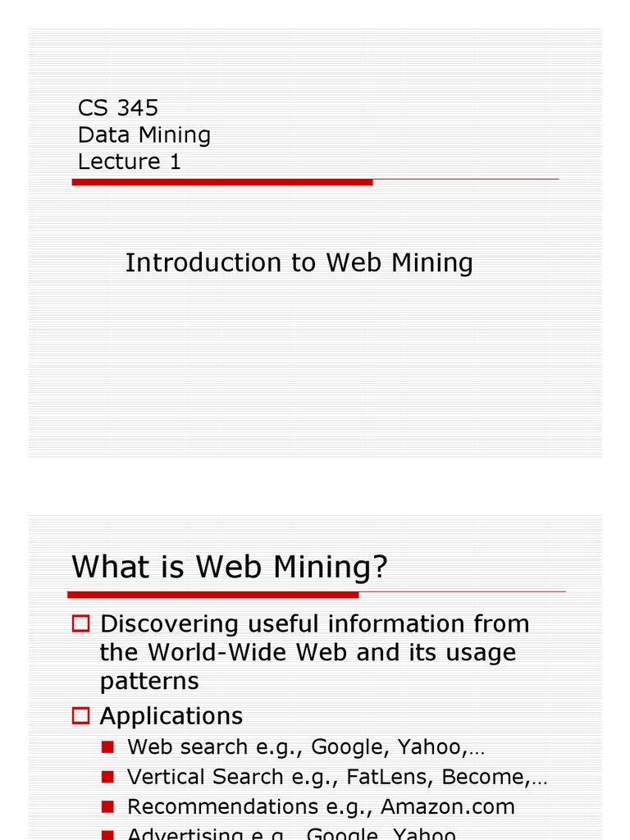Click the "Applications" bullet text
Screen dimensions: 630x840
coord(171,716)
